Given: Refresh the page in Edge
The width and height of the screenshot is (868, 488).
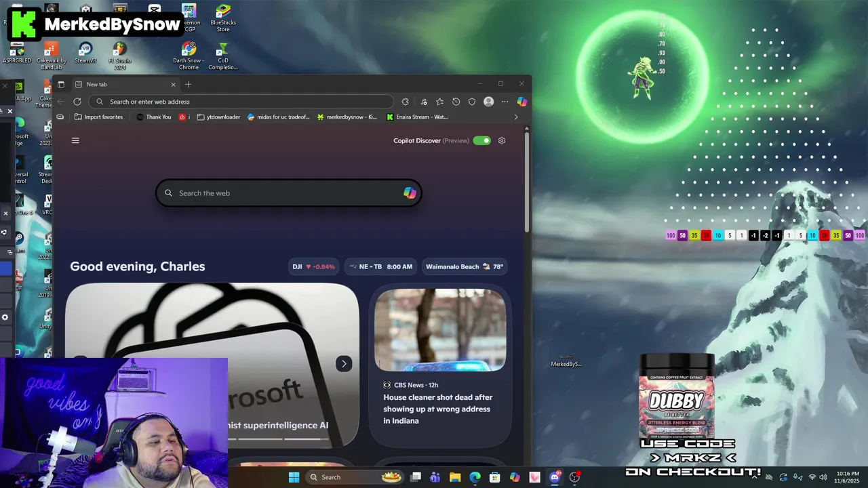Looking at the screenshot, I should pos(77,102).
